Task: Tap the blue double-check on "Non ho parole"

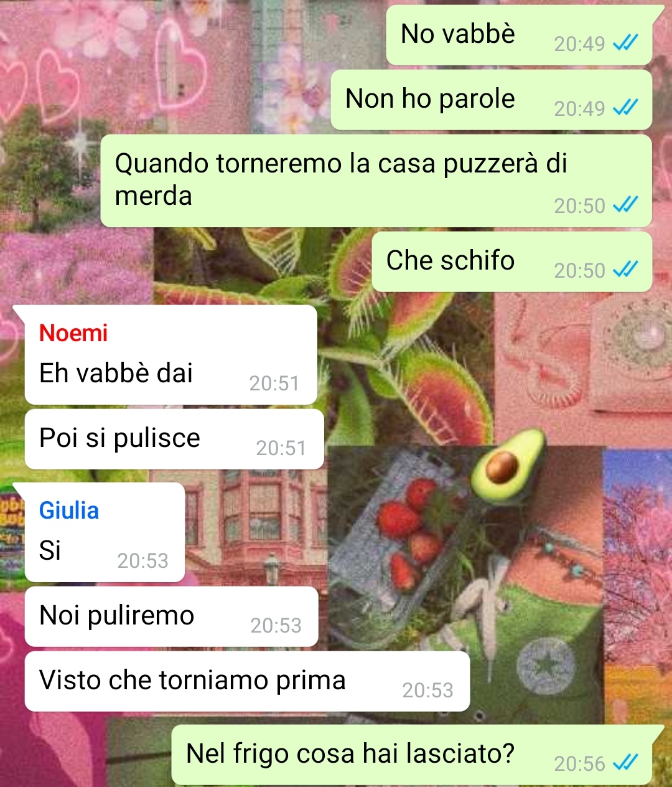Action: tap(625, 108)
